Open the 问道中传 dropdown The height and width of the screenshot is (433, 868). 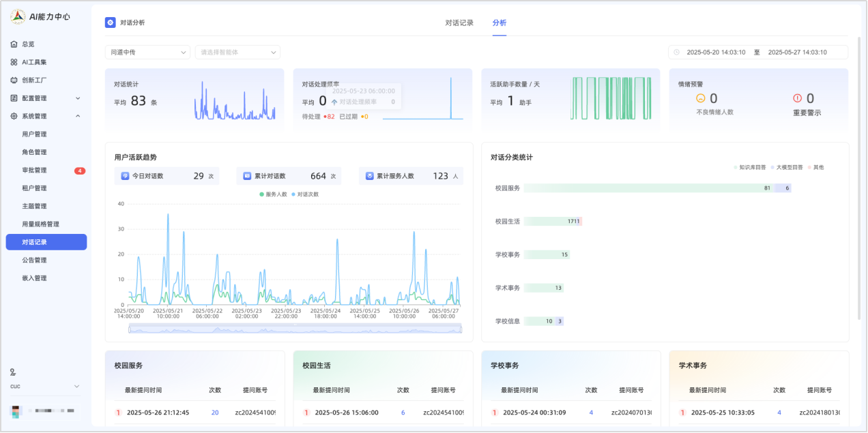pyautogui.click(x=147, y=53)
